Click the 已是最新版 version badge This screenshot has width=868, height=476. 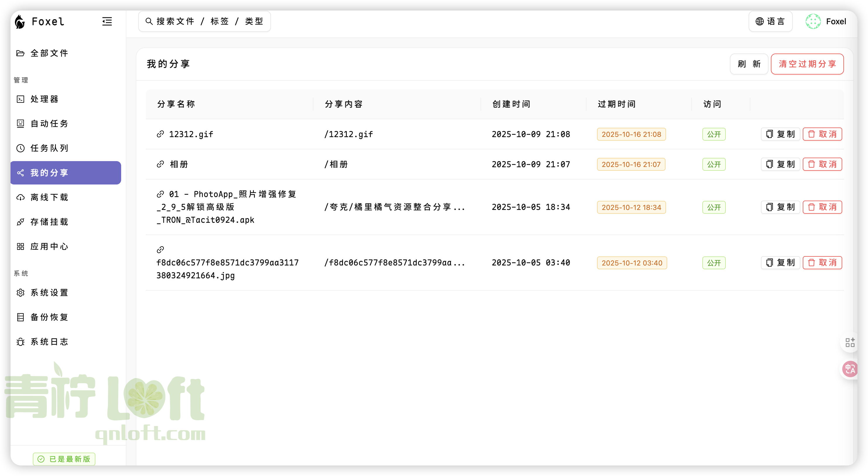64,459
